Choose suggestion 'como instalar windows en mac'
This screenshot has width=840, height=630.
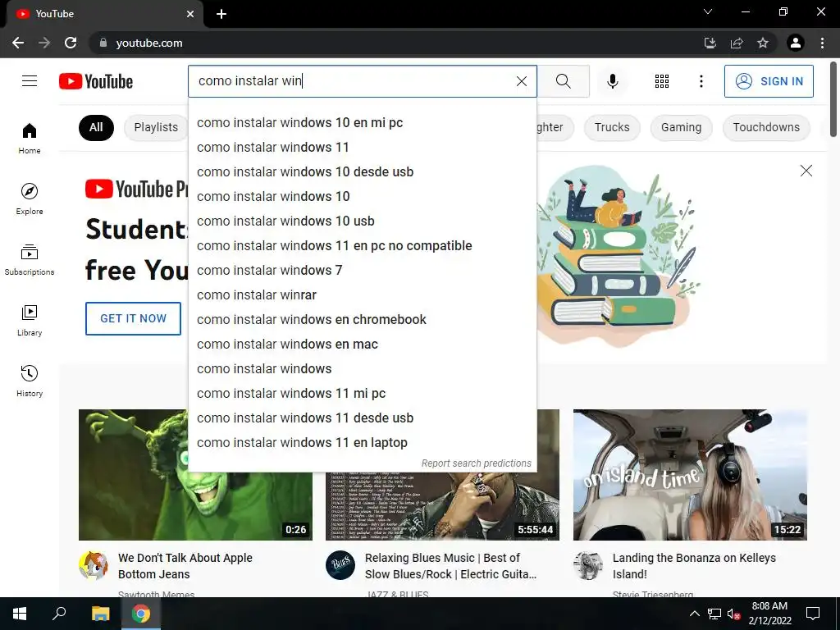coord(362,345)
